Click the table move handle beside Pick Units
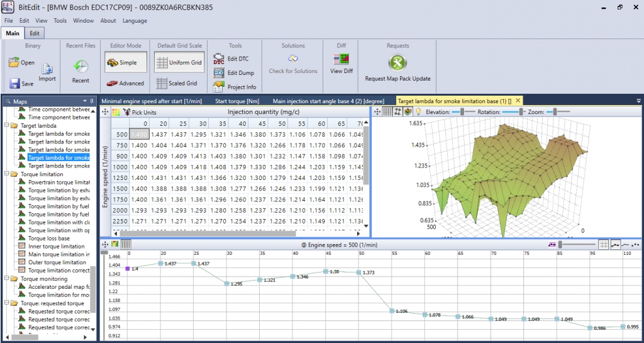This screenshot has width=644, height=343. (x=105, y=112)
